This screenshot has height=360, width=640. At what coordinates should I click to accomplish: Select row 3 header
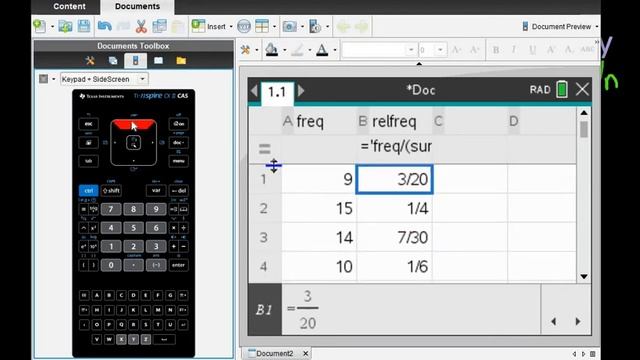click(x=264, y=238)
